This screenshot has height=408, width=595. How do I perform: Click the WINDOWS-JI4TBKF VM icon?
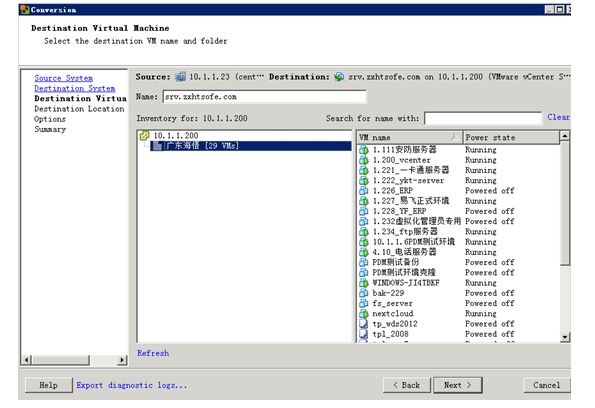[x=364, y=283]
